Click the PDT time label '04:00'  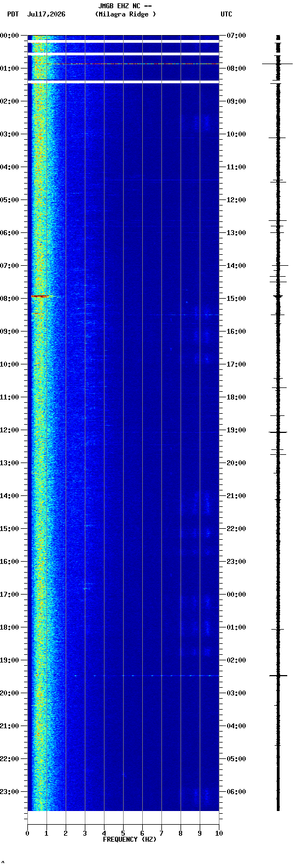9,167
